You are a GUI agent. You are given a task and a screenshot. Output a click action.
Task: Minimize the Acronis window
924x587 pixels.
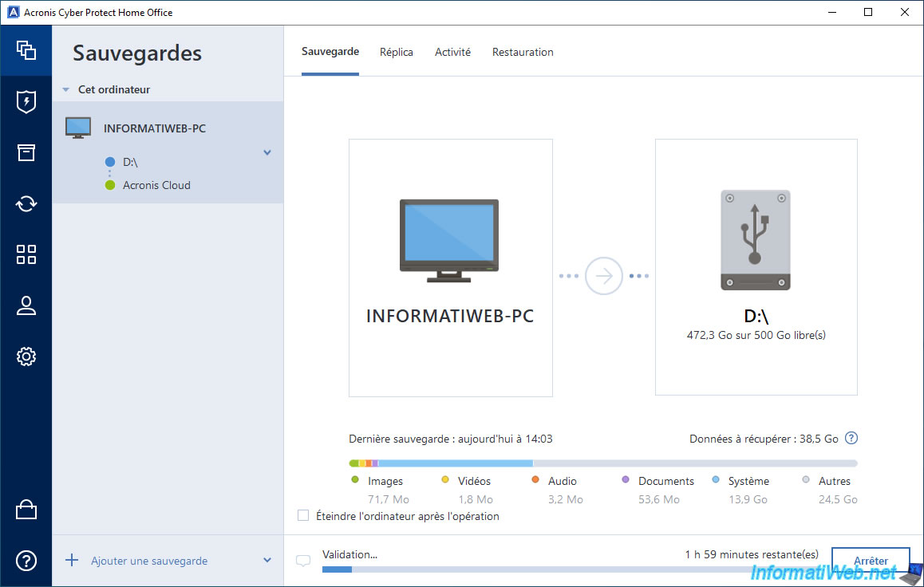click(x=832, y=12)
